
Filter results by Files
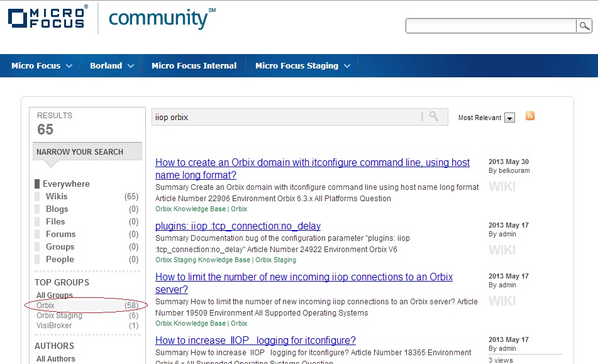[55, 221]
